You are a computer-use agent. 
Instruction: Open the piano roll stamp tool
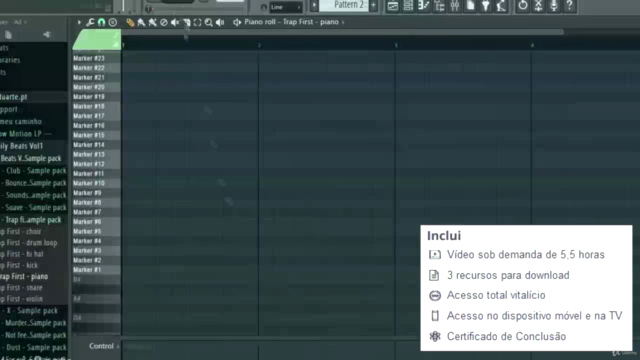point(113,22)
